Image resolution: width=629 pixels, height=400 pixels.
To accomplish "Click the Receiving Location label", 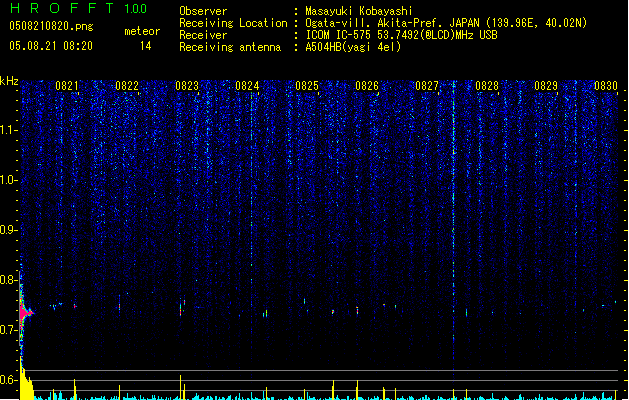I will coord(233,23).
